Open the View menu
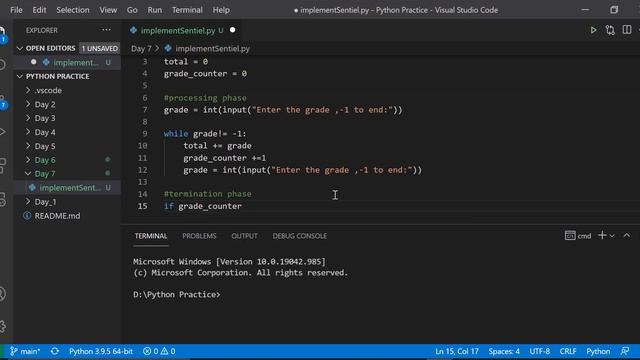640x360 pixels. [108, 10]
